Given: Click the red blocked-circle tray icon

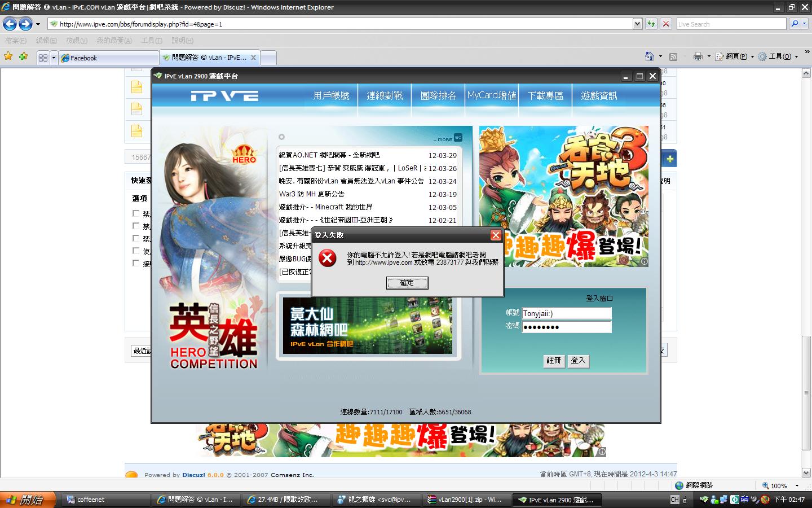Looking at the screenshot, I should [765, 500].
